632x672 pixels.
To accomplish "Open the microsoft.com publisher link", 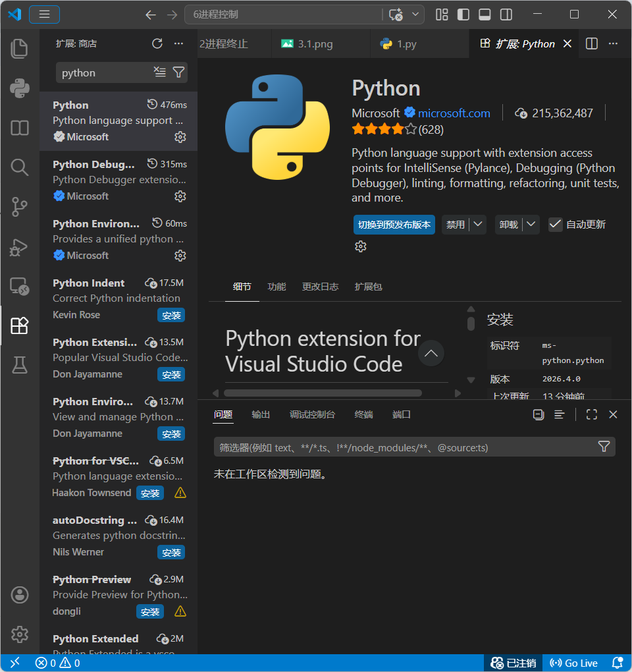I will [454, 113].
